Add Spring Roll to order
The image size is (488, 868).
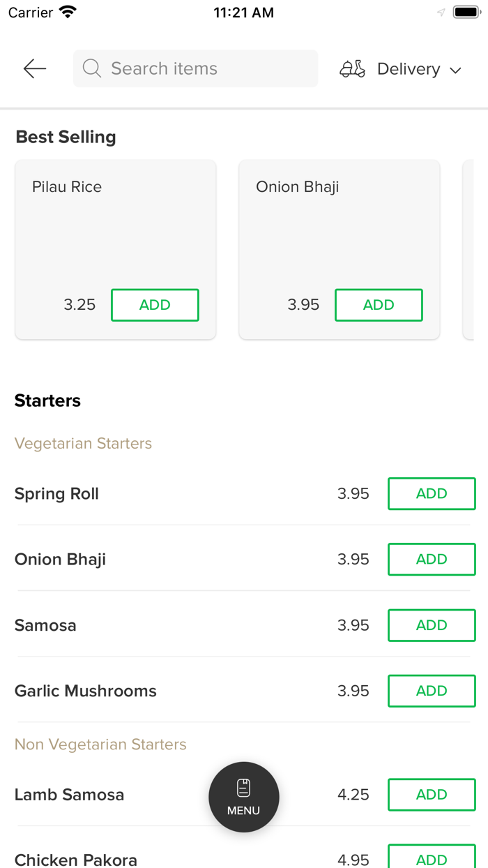(432, 494)
